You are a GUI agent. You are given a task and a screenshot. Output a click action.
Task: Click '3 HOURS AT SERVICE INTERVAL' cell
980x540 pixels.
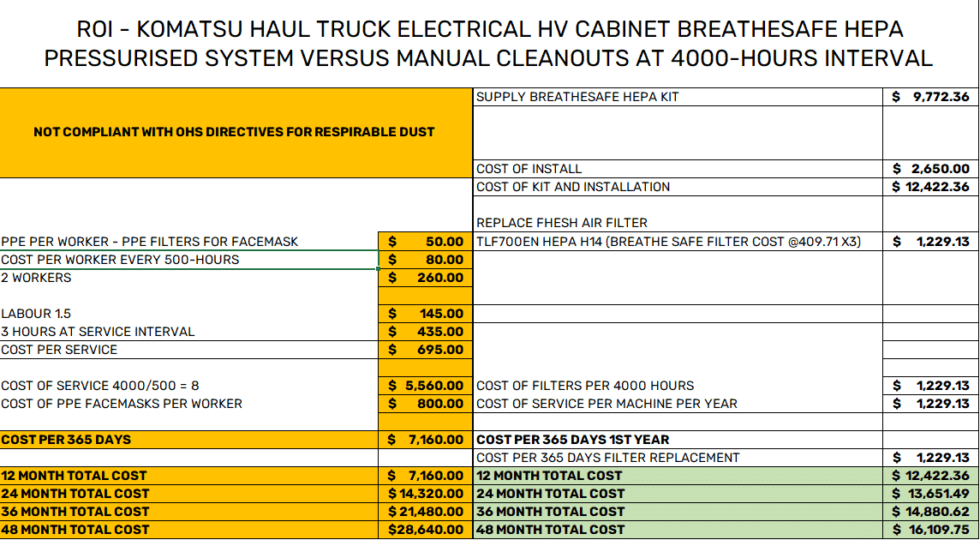pyautogui.click(x=188, y=332)
